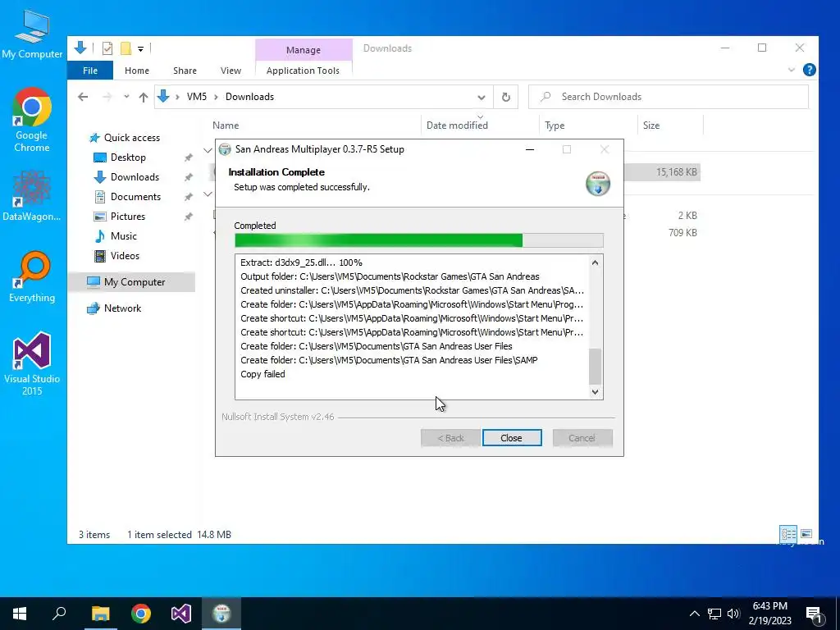This screenshot has height=630, width=840.
Task: Open Chrome from the taskbar
Action: pos(141,614)
